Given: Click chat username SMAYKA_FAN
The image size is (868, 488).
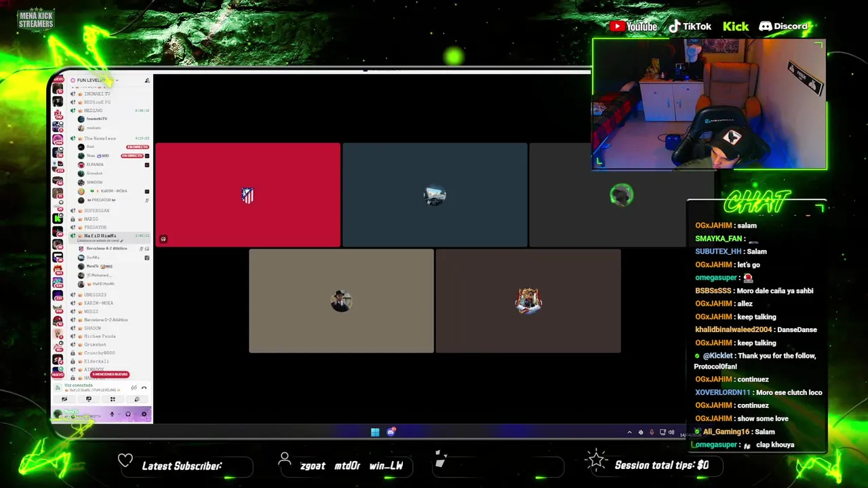Looking at the screenshot, I should coord(718,239).
